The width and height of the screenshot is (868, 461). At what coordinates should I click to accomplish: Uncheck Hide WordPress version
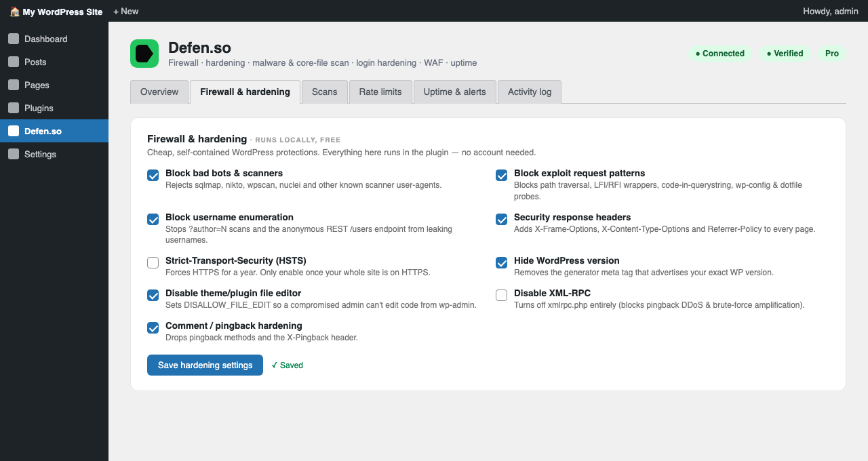(502, 263)
